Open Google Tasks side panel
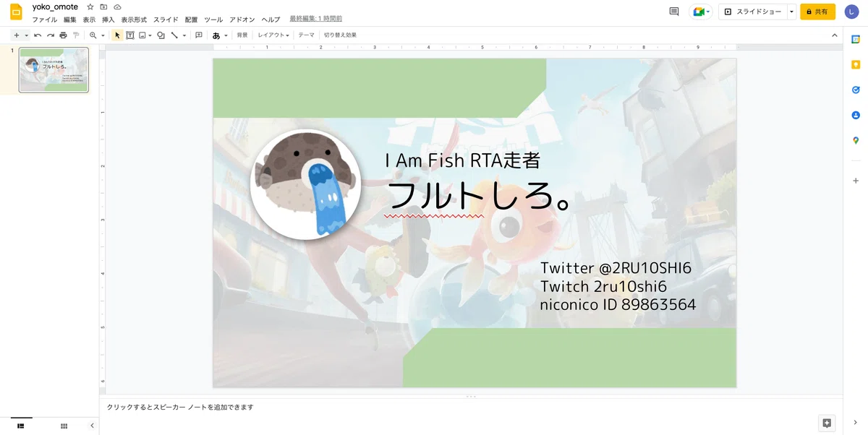868x435 pixels. pyautogui.click(x=856, y=90)
